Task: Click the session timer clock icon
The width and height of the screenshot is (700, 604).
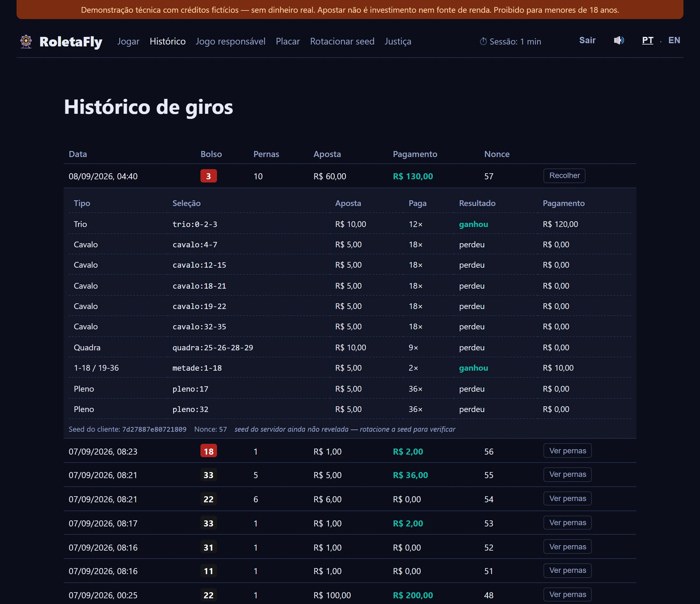Action: point(483,42)
